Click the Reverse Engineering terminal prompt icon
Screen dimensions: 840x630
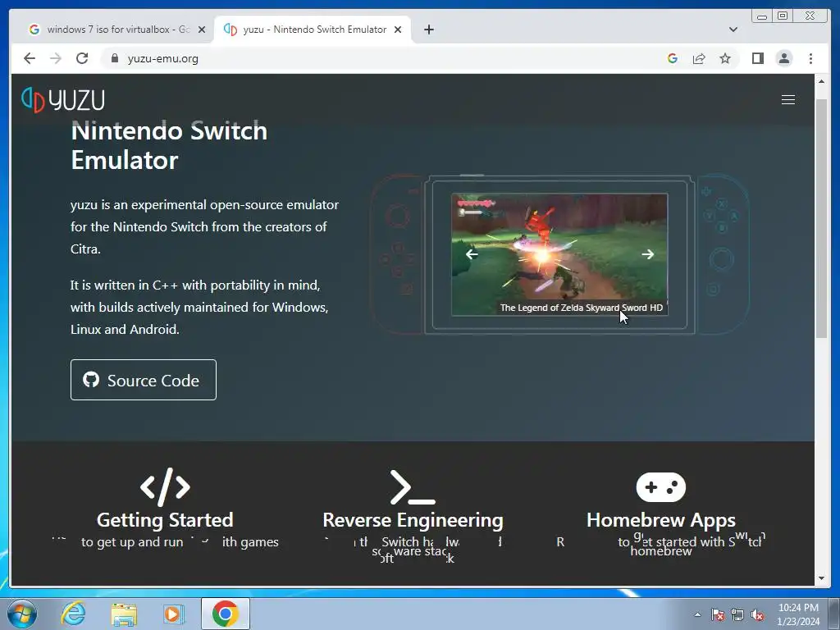[x=413, y=487]
